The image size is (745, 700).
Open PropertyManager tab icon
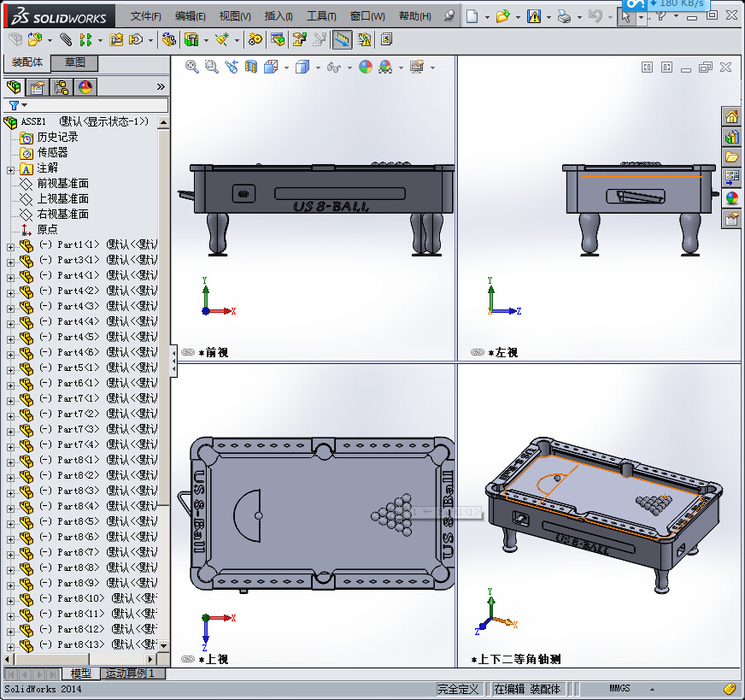pos(37,87)
